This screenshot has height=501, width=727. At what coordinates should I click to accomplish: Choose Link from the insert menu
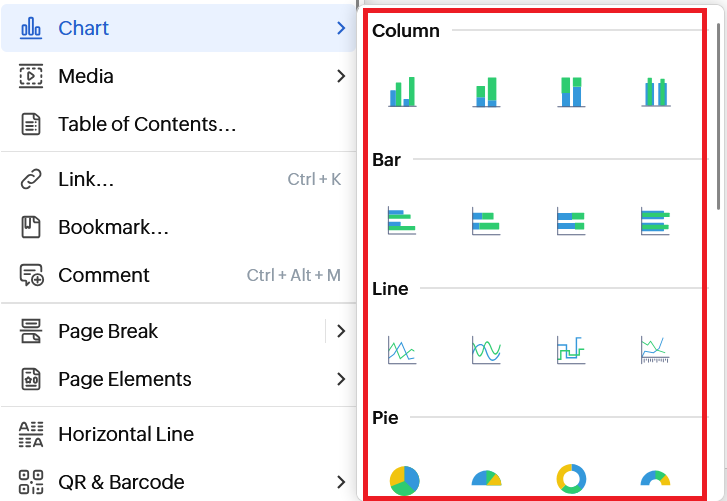point(86,179)
